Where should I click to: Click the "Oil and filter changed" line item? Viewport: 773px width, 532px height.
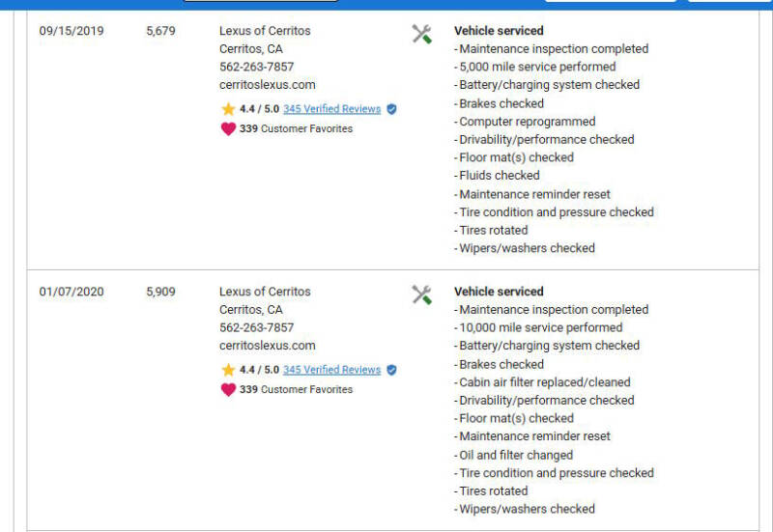pos(514,455)
